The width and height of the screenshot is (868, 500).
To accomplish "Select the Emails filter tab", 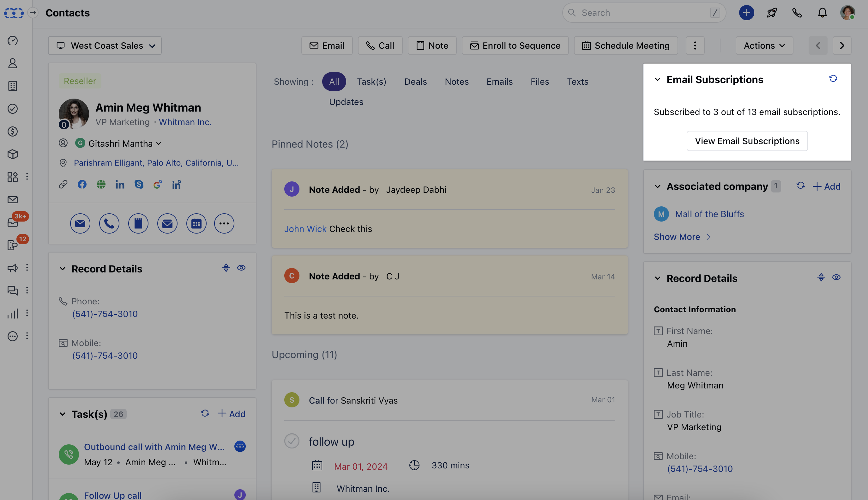I will (x=499, y=82).
